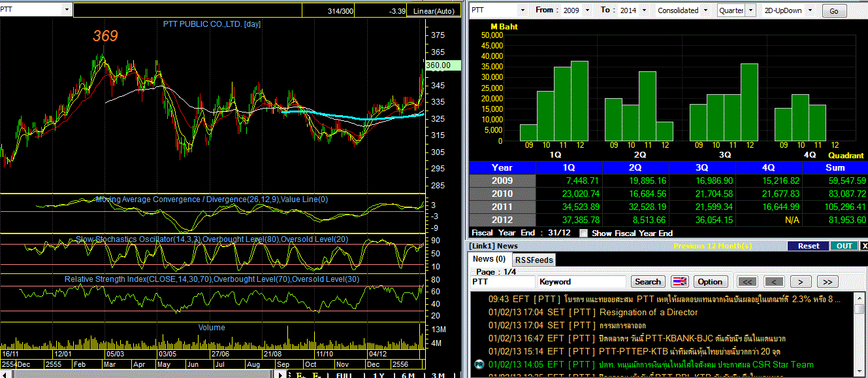Click the 360.00 current price label
The image size is (868, 378).
click(442, 65)
